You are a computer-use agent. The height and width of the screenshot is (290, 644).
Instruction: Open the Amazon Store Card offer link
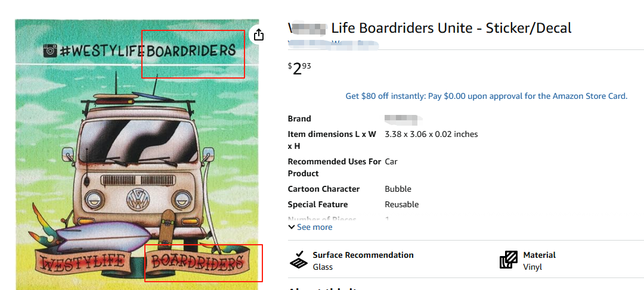pyautogui.click(x=486, y=96)
